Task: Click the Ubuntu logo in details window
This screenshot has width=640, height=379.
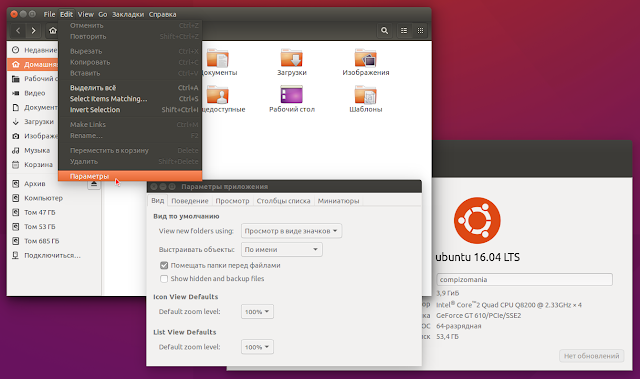Action: 477,220
